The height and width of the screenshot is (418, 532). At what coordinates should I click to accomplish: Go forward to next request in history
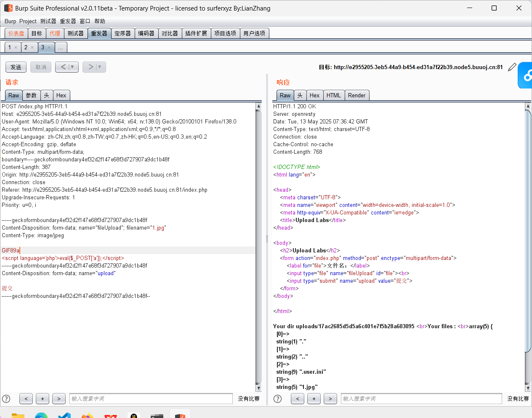[x=90, y=67]
